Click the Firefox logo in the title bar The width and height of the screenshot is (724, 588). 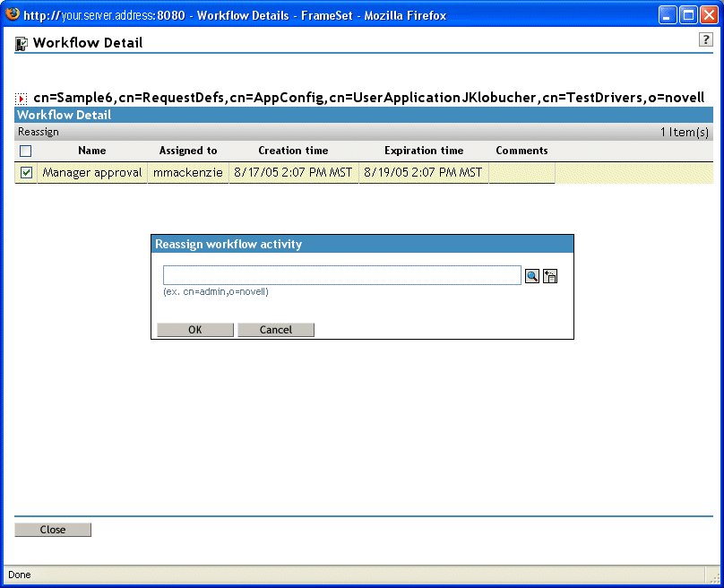(x=12, y=13)
